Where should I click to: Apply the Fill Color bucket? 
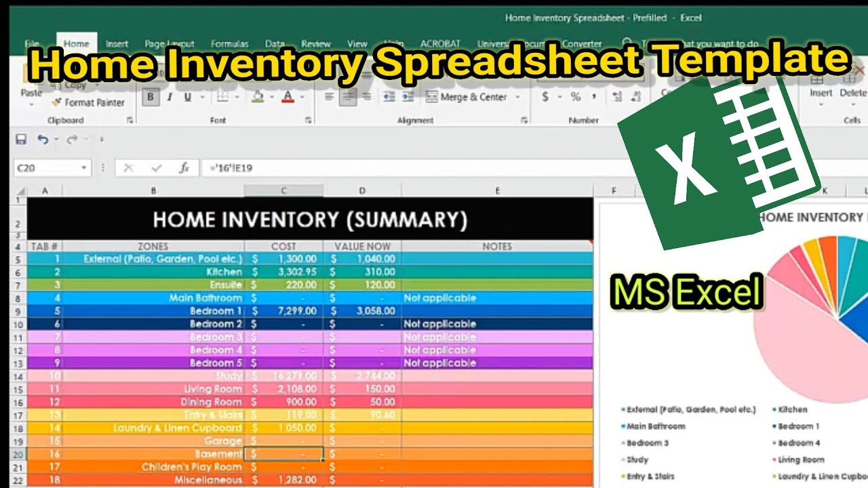click(x=257, y=97)
